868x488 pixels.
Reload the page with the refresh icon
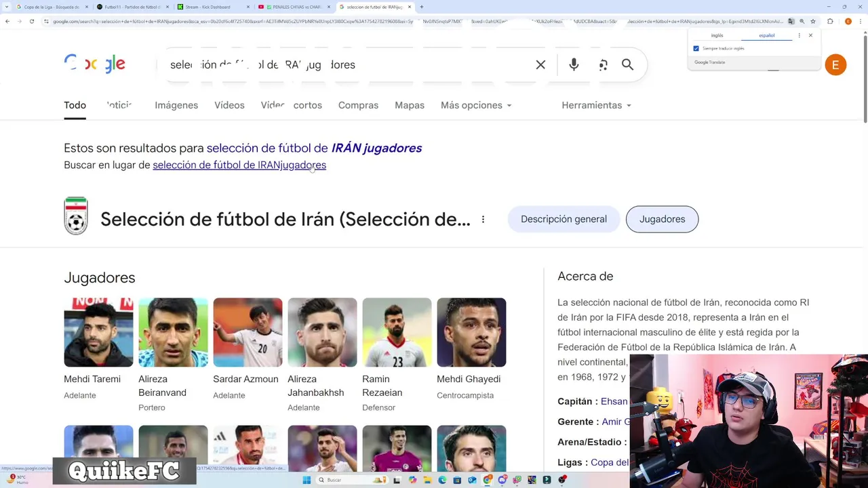[31, 21]
